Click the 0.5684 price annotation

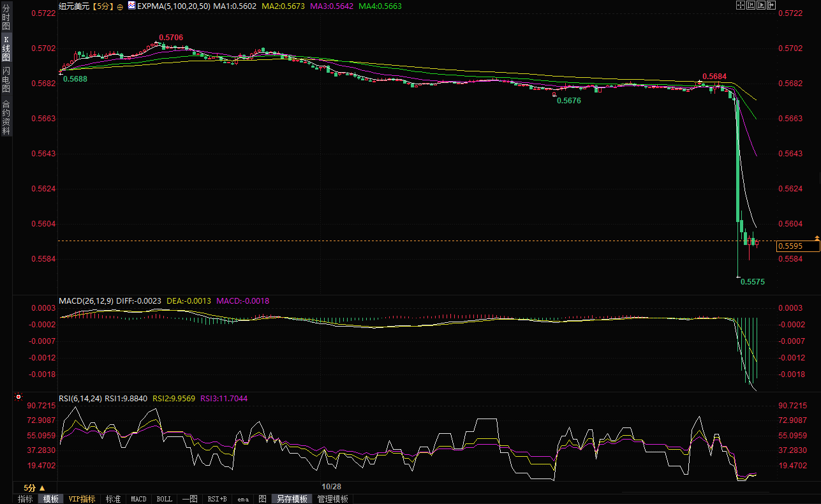(x=714, y=77)
